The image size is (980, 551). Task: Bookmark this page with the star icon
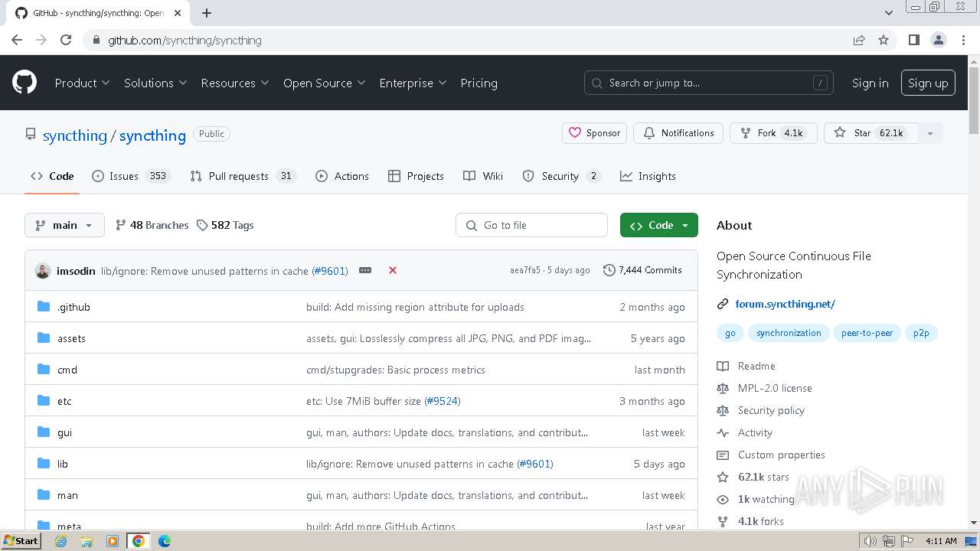(884, 40)
